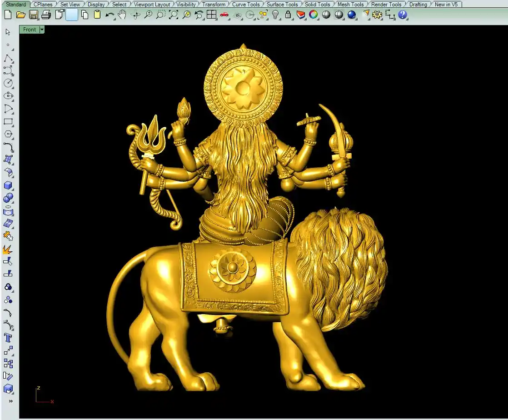Select the Pan view hand tool
Viewport: 508px width, 420px height.
122,15
